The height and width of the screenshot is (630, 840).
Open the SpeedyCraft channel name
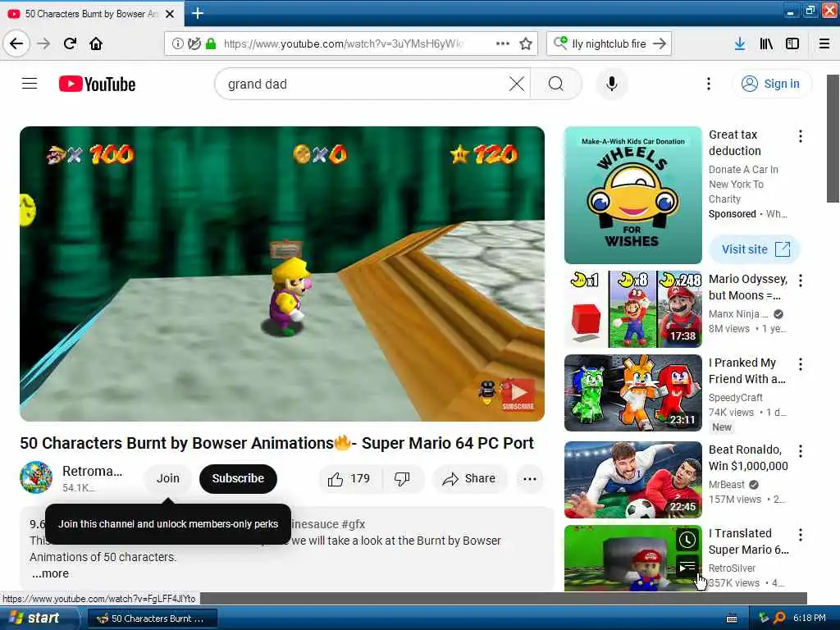(736, 398)
